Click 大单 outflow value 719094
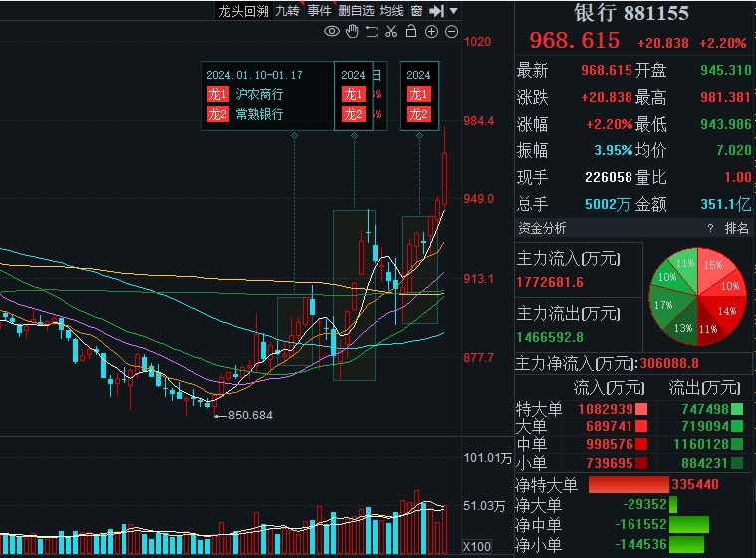This screenshot has width=756, height=558. pyautogui.click(x=705, y=426)
